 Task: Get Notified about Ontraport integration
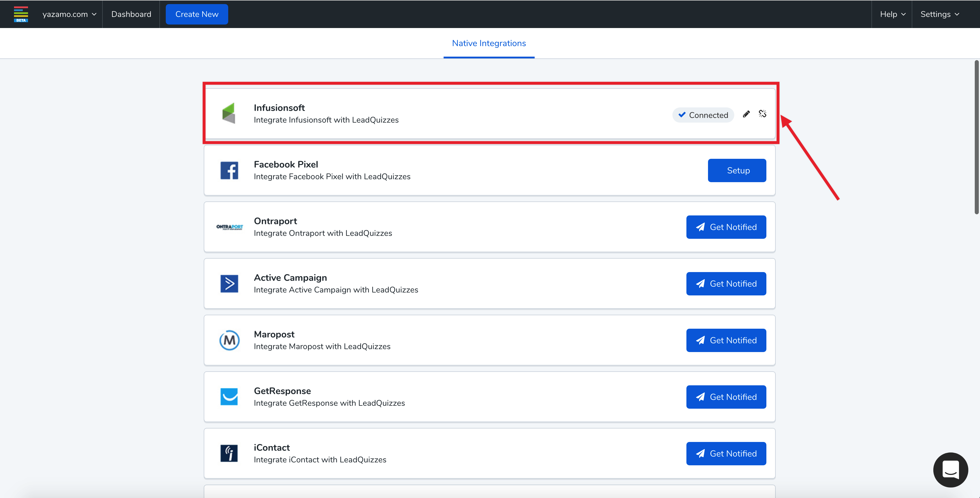[x=726, y=227]
